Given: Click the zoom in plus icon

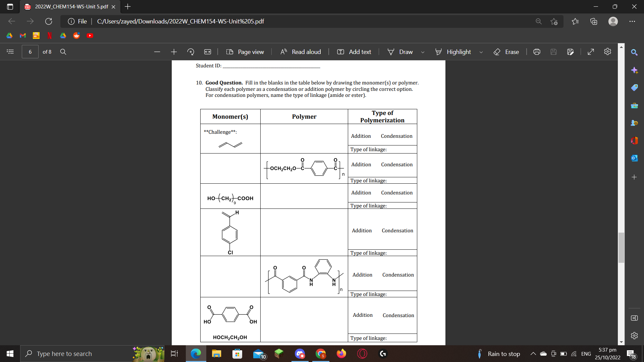Looking at the screenshot, I should click(174, 52).
